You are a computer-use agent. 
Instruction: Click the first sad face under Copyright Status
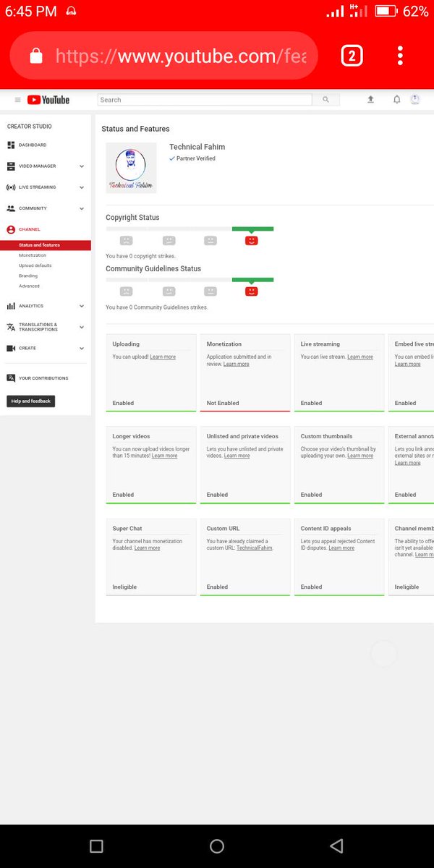click(x=127, y=240)
